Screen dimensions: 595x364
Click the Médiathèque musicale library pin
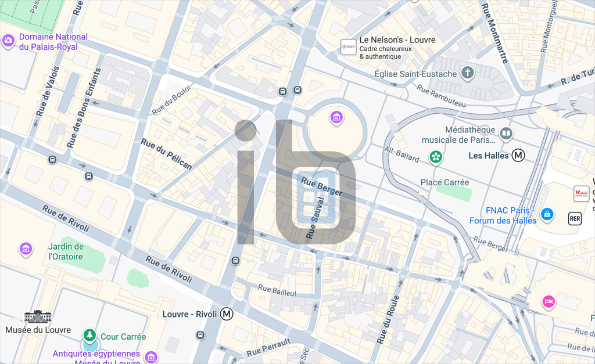(x=506, y=134)
